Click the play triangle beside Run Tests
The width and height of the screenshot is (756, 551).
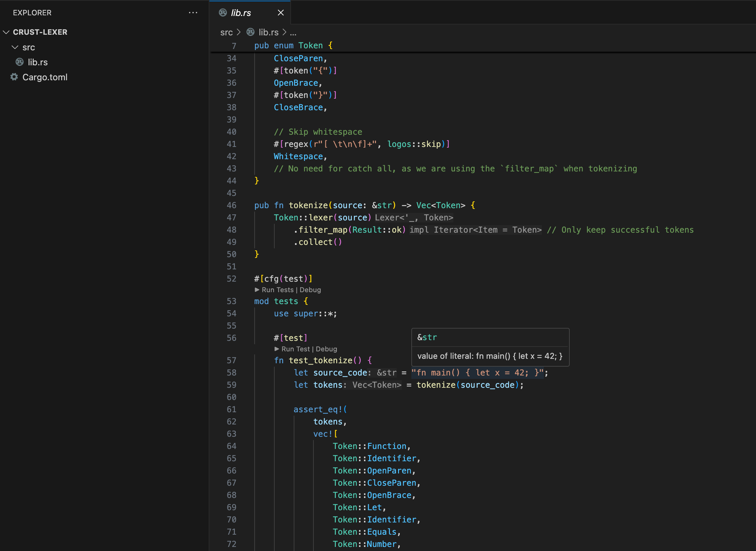(x=257, y=290)
